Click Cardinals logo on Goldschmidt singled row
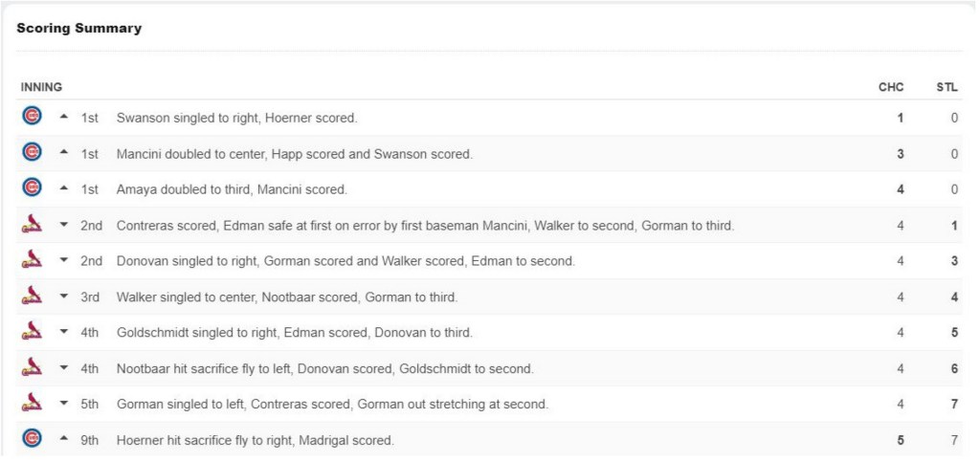The width and height of the screenshot is (980, 462). 32,332
